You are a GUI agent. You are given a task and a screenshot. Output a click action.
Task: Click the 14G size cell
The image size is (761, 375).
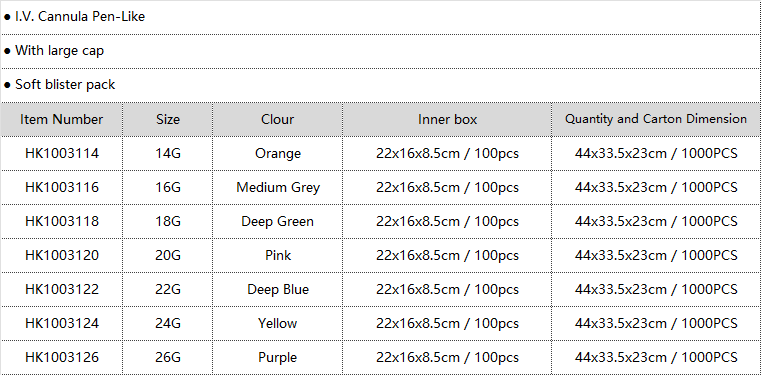pos(168,153)
